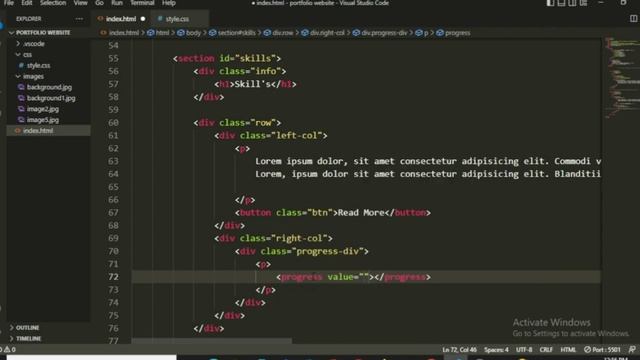
Task: Open style.css in the explorer tree
Action: (x=38, y=65)
